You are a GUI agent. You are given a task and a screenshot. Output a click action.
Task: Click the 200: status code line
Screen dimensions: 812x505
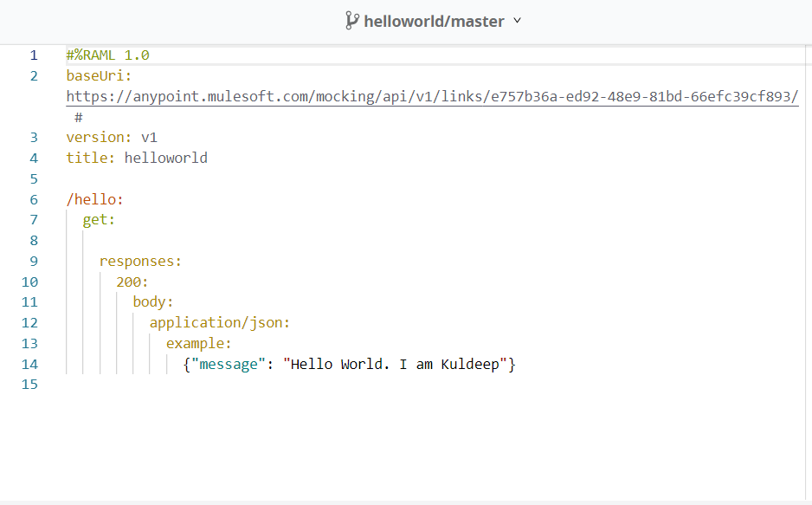[x=132, y=282]
